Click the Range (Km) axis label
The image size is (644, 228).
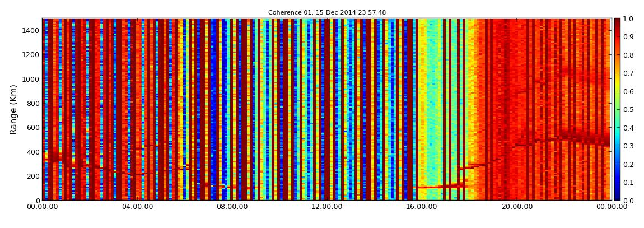13,109
